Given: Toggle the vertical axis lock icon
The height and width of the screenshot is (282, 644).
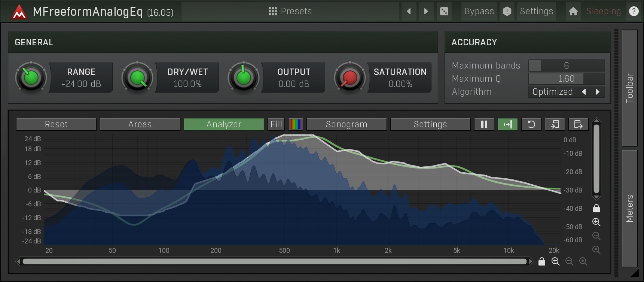Looking at the screenshot, I should coord(596,208).
